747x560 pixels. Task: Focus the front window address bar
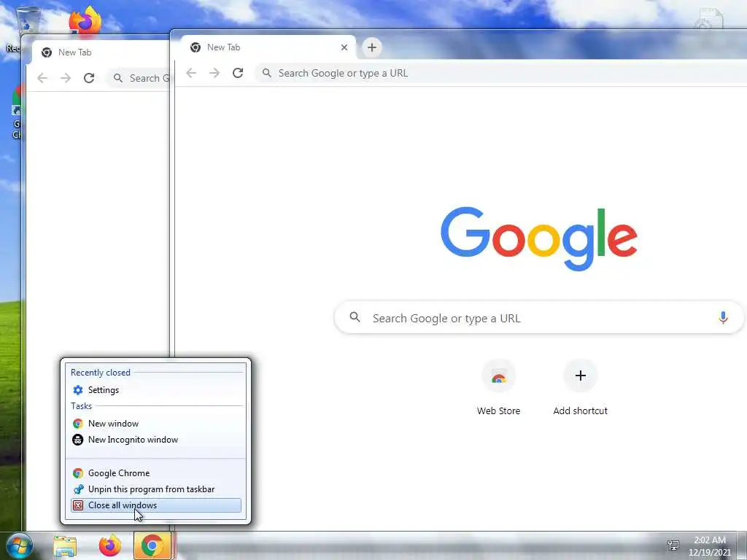click(x=500, y=73)
